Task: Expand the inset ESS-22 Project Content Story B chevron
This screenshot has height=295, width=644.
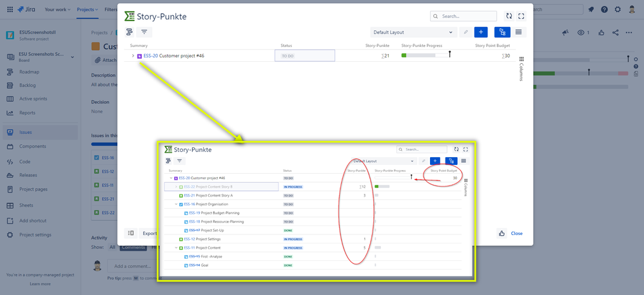Action: click(x=176, y=187)
